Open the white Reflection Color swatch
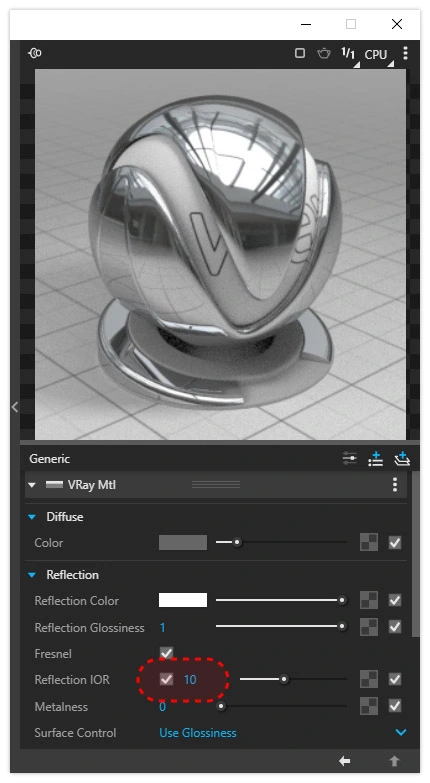This screenshot has width=430, height=783. tap(183, 600)
